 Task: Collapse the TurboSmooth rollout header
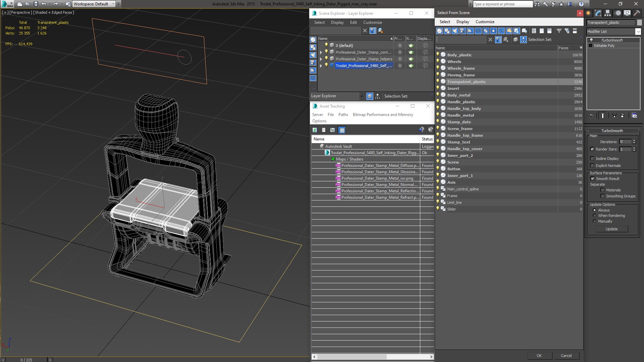pos(612,131)
